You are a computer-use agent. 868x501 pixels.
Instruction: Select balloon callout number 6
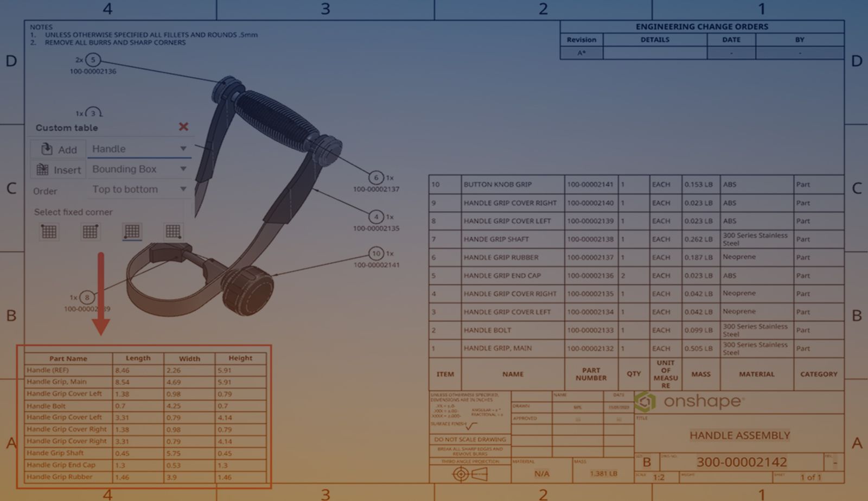click(376, 177)
